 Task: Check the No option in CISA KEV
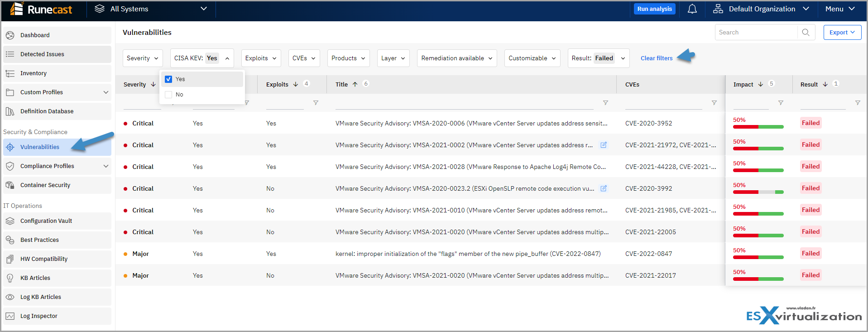[168, 95]
